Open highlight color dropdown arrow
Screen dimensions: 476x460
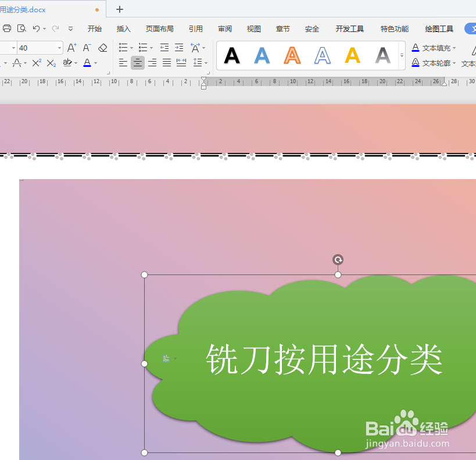point(76,63)
